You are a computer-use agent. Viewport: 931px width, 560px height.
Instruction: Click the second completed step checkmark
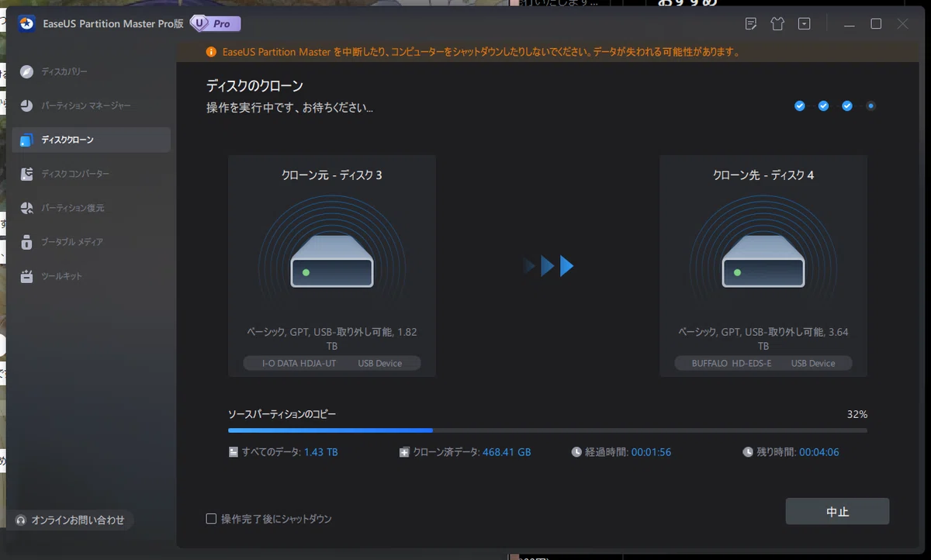pos(824,106)
